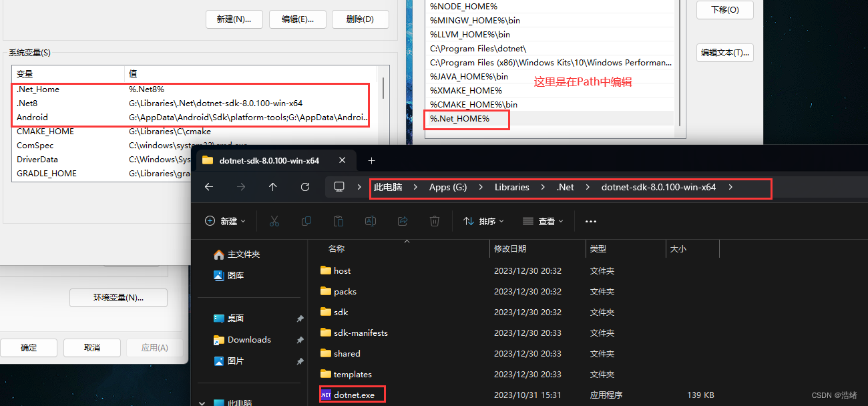Image resolution: width=868 pixels, height=406 pixels.
Task: Click the Rename icon in toolbar
Action: point(371,221)
